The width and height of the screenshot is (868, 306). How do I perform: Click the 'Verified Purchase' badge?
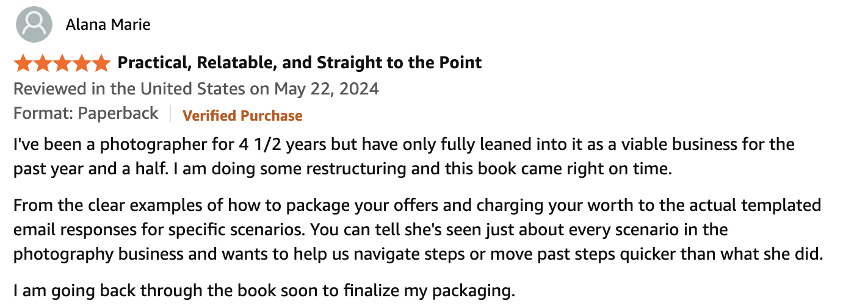242,115
